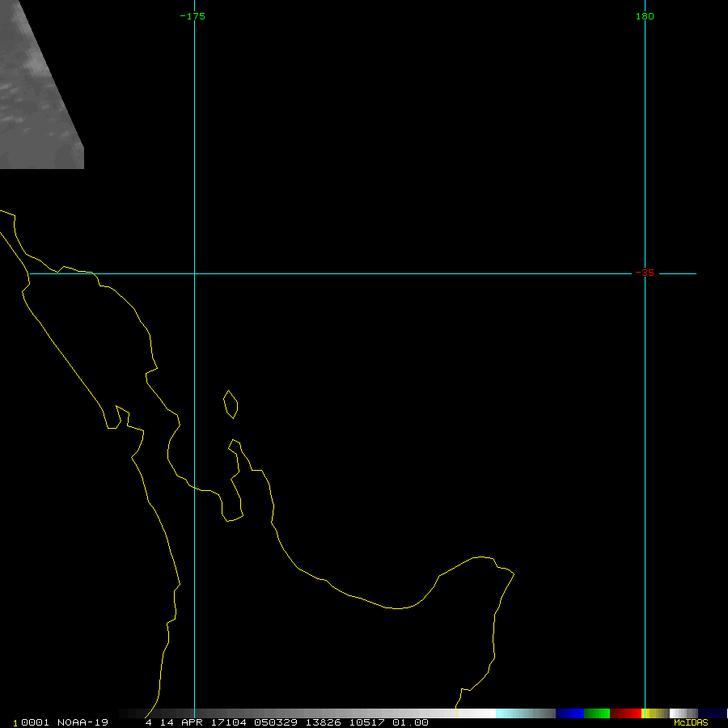Click the 17104 Julian day text
Screen dimensions: 728x728
point(232,722)
